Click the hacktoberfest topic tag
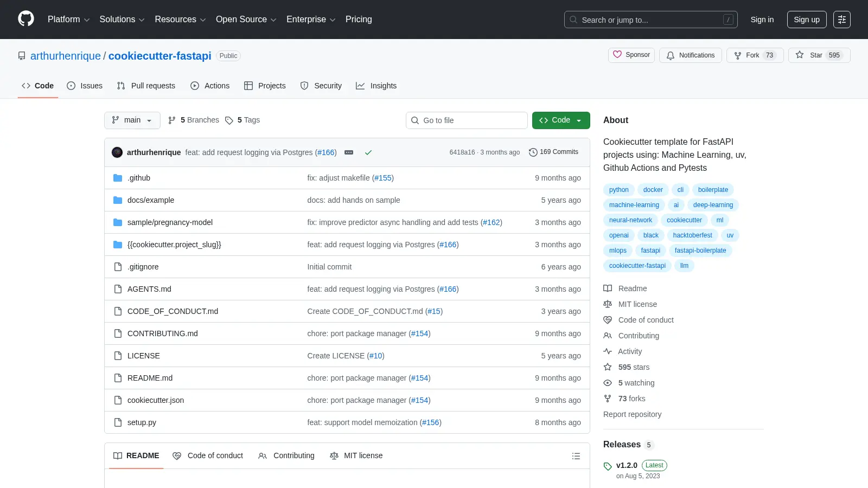The image size is (868, 488). point(693,235)
